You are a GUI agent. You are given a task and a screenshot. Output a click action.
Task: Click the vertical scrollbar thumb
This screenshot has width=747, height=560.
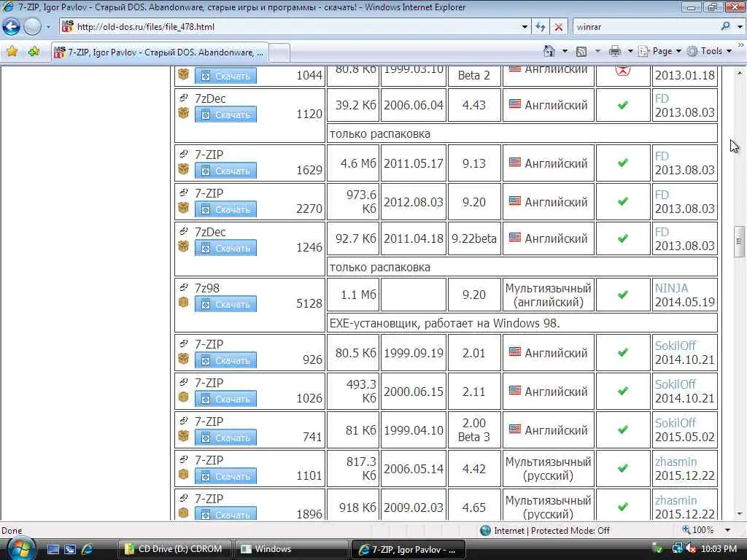[739, 241]
